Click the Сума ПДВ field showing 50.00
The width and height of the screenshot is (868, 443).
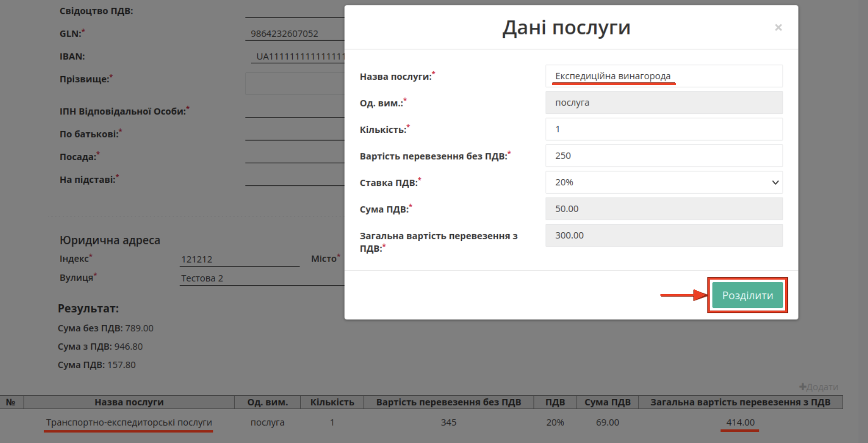tap(664, 209)
